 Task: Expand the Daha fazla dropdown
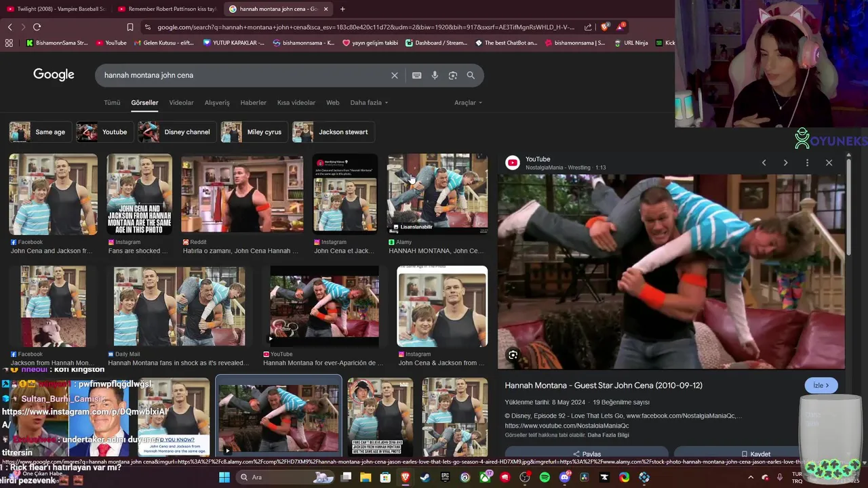point(369,102)
